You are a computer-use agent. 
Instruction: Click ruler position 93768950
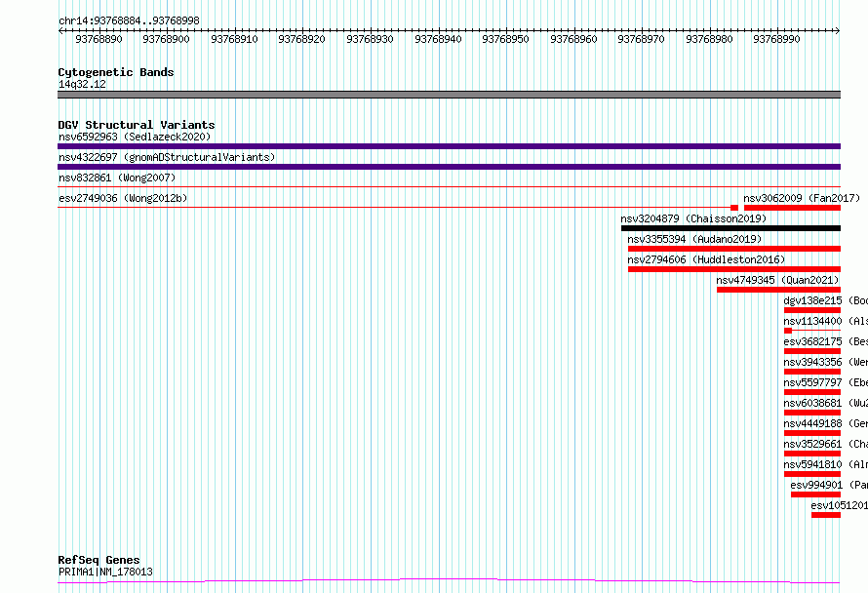(x=505, y=39)
